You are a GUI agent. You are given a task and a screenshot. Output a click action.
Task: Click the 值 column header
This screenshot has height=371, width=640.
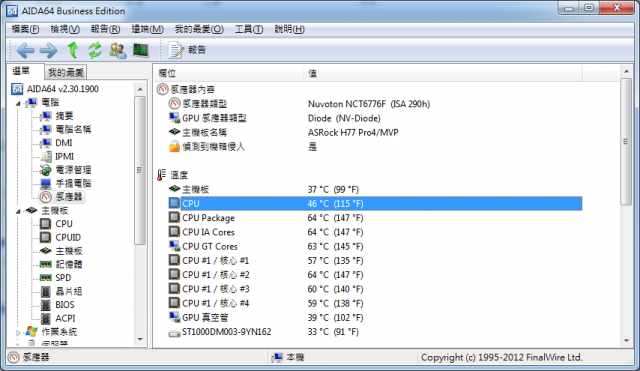443,73
